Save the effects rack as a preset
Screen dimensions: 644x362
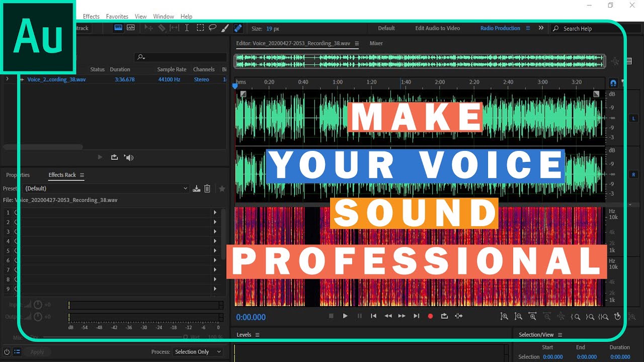pos(196,189)
